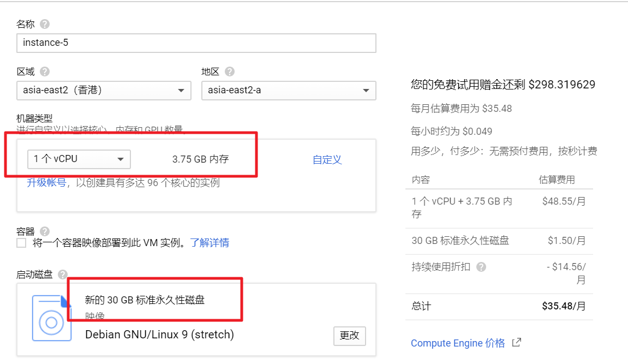Click the help icon next to 容器
Image resolution: width=628 pixels, height=364 pixels.
click(x=45, y=231)
